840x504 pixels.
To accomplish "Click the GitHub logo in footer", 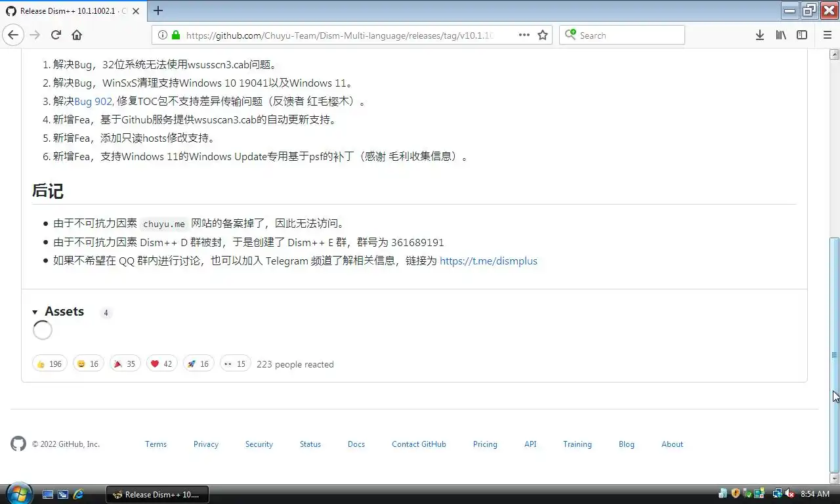I will 18,444.
